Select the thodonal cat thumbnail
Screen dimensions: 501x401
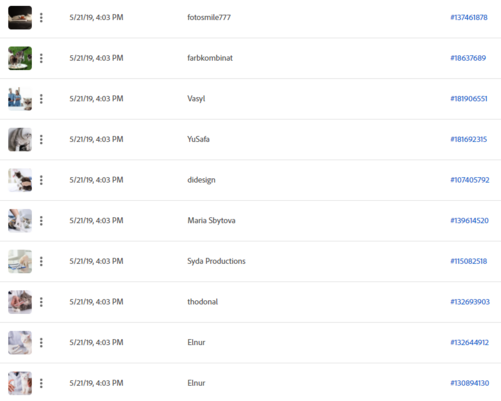pyautogui.click(x=20, y=302)
